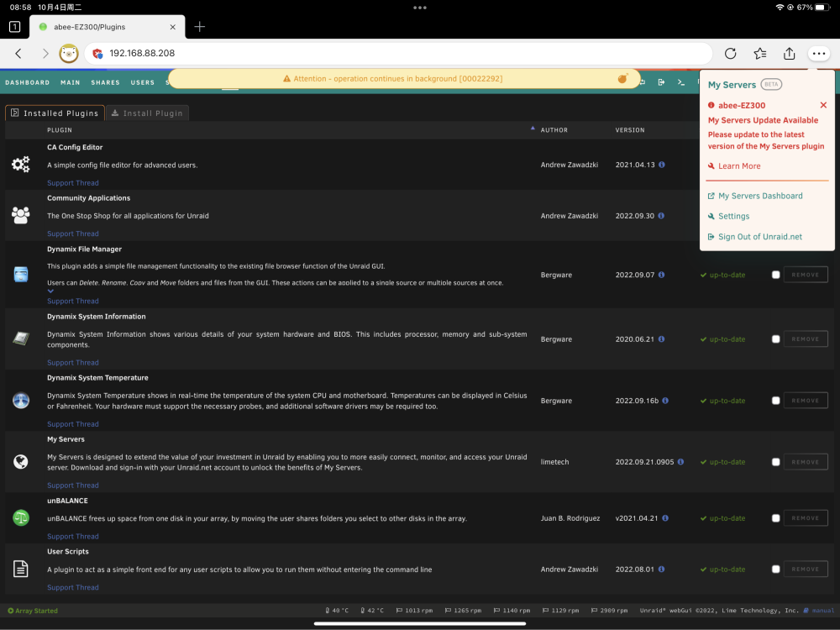Reload the page with browser refresh icon
The width and height of the screenshot is (840, 630).
(x=730, y=53)
